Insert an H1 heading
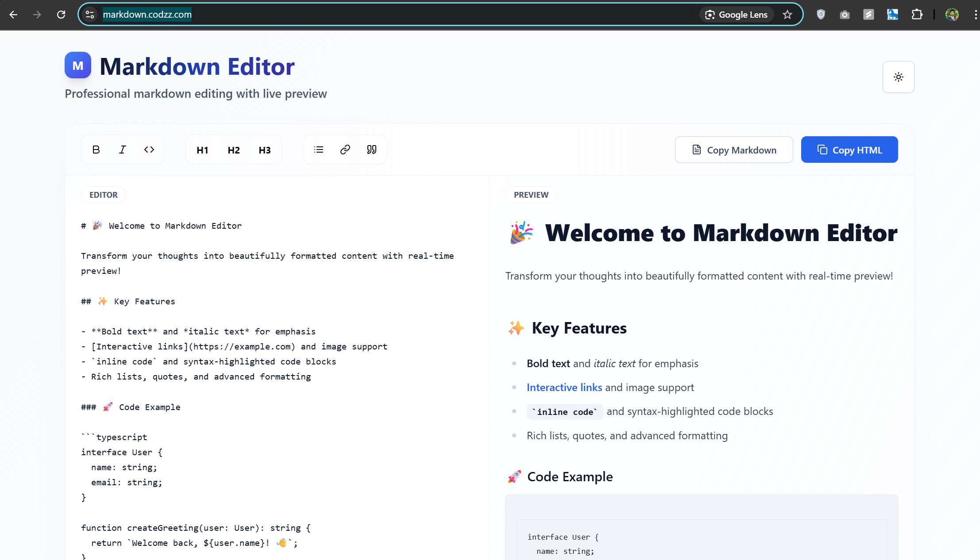Viewport: 980px width, 560px height. tap(202, 150)
